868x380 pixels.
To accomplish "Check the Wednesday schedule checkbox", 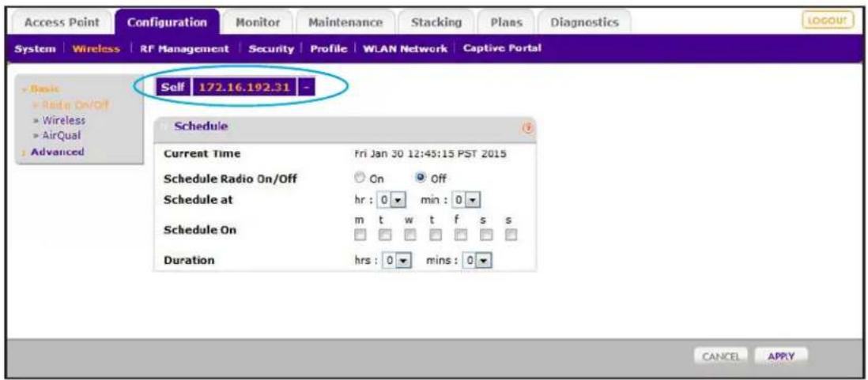I will 410,235.
